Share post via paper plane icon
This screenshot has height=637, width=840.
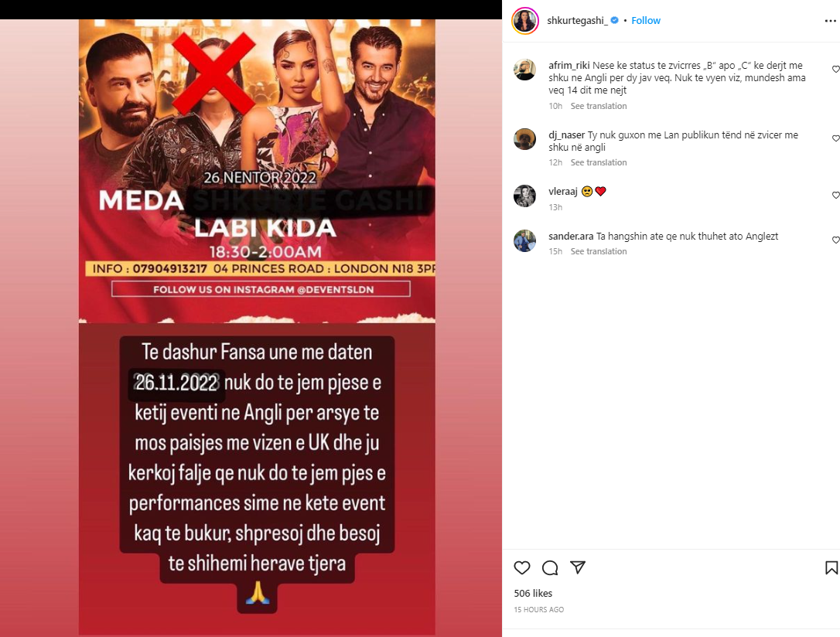point(578,567)
